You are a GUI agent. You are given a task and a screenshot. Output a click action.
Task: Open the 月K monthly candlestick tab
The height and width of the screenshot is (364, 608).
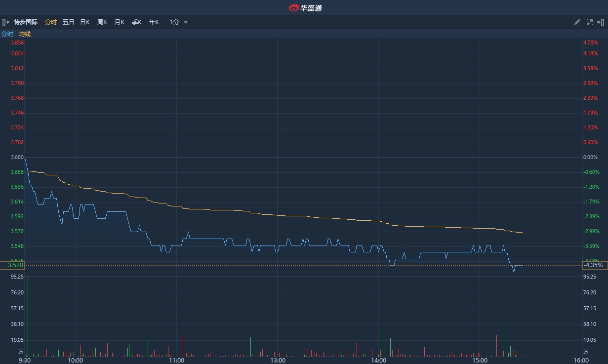pos(120,22)
